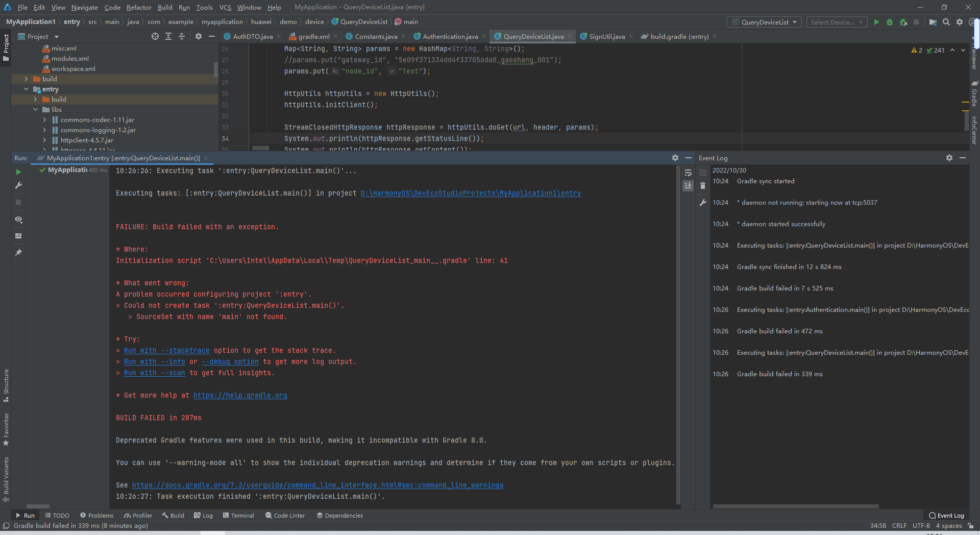The height and width of the screenshot is (535, 980).
Task: Clear the Event Log with trash icon
Action: pos(703,186)
